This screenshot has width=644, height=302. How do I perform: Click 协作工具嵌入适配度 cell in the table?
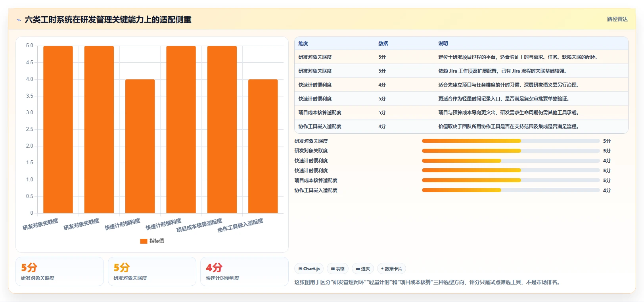click(x=320, y=127)
